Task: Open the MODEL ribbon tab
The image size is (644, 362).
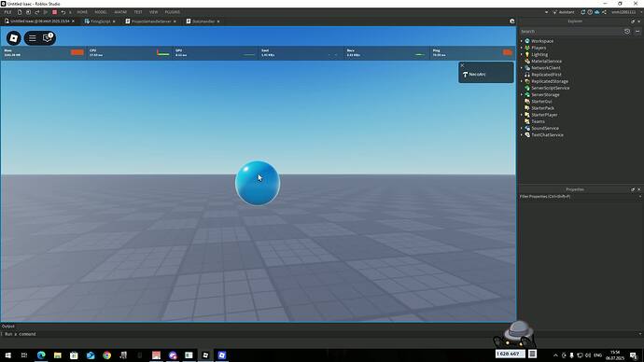Action: (x=101, y=12)
